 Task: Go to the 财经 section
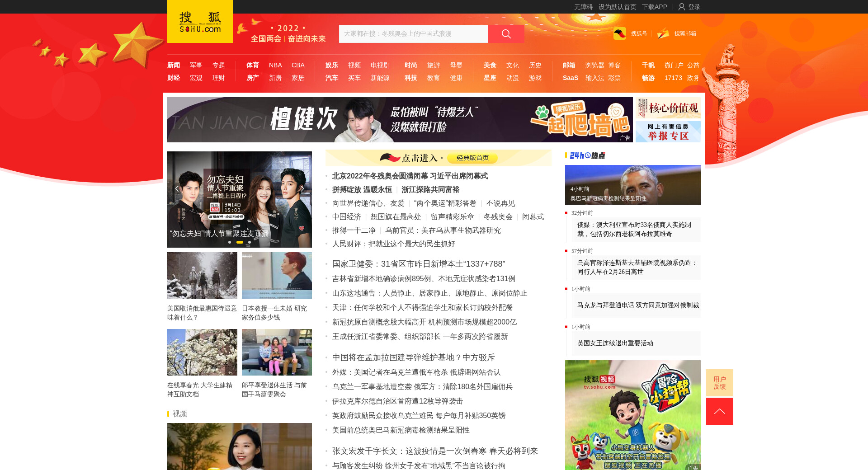[x=174, y=78]
